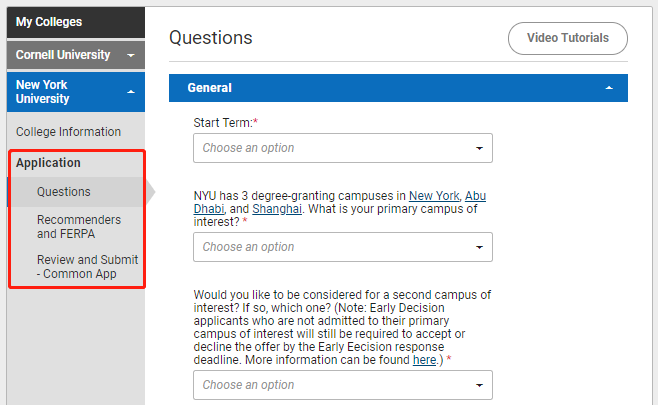Open the Shanghai campus link
Image resolution: width=658 pixels, height=405 pixels.
[277, 209]
